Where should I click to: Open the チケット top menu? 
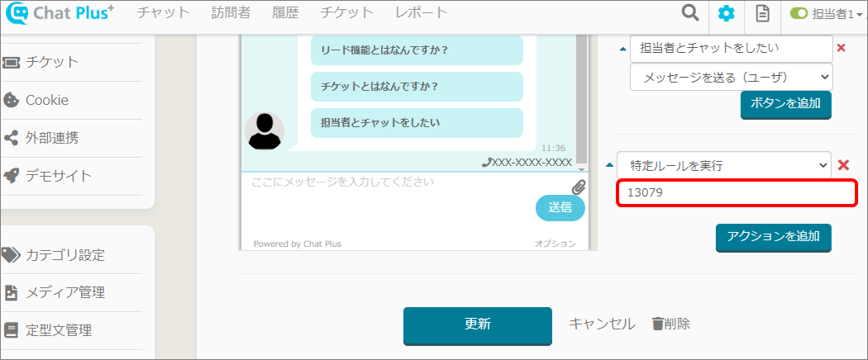pos(346,13)
